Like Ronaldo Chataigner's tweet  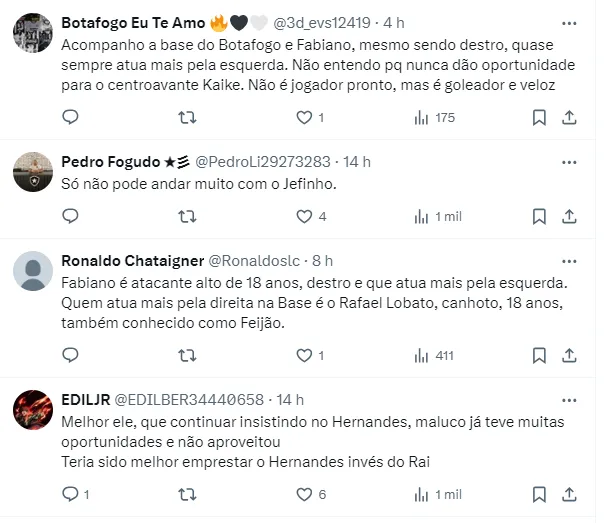pos(305,355)
